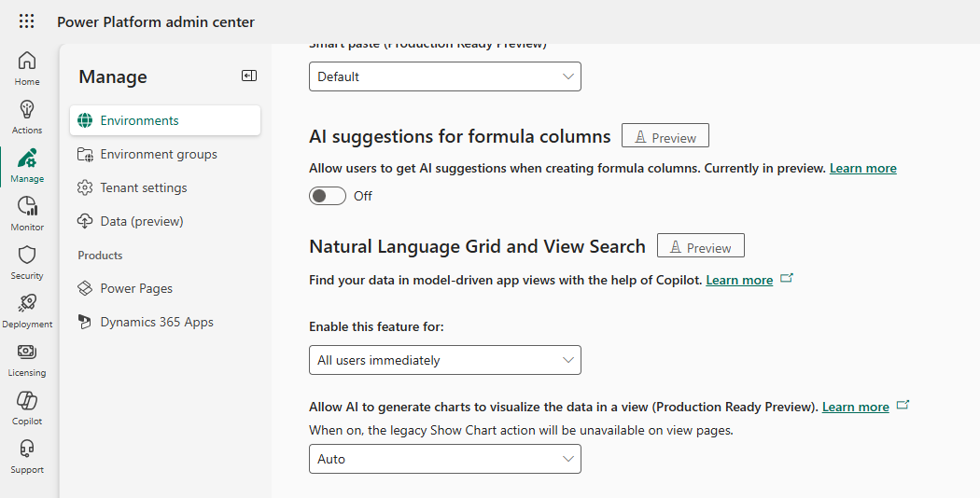Open Support headset icon in rail
This screenshot has height=498, width=980.
[27, 456]
